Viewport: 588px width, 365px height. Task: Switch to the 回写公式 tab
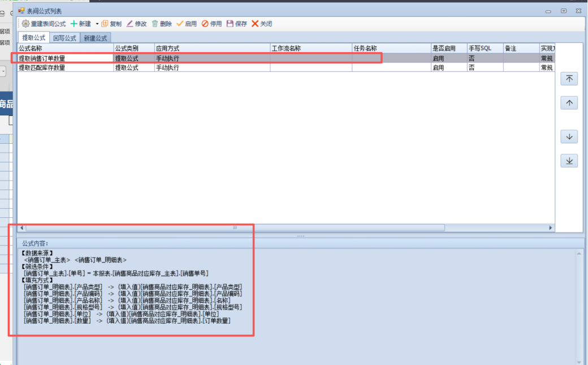64,38
